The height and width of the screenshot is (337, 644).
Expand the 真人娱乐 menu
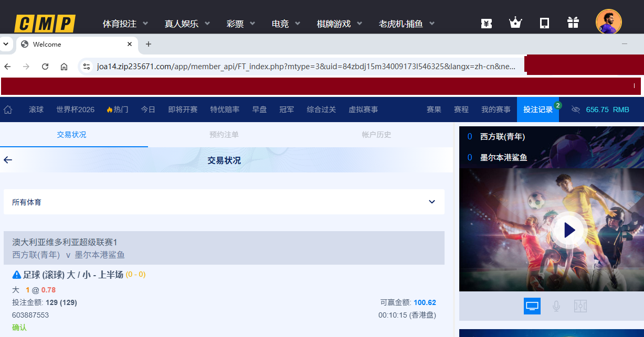coord(187,24)
